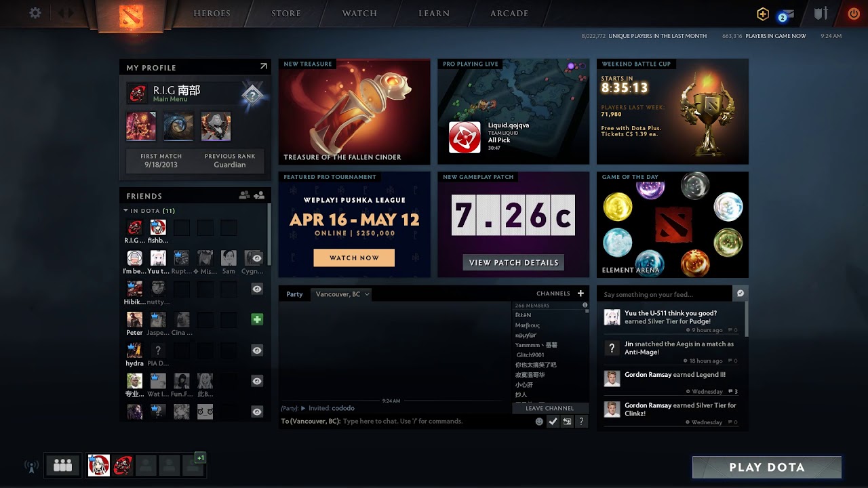Open the emoticon picker in chat
This screenshot has height=488, width=868.
coord(539,421)
